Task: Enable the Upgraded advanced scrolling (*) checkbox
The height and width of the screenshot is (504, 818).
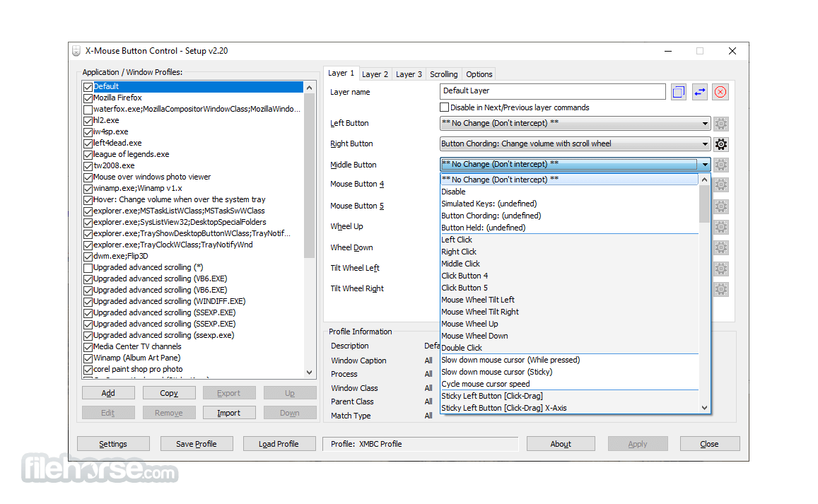Action: (x=88, y=268)
